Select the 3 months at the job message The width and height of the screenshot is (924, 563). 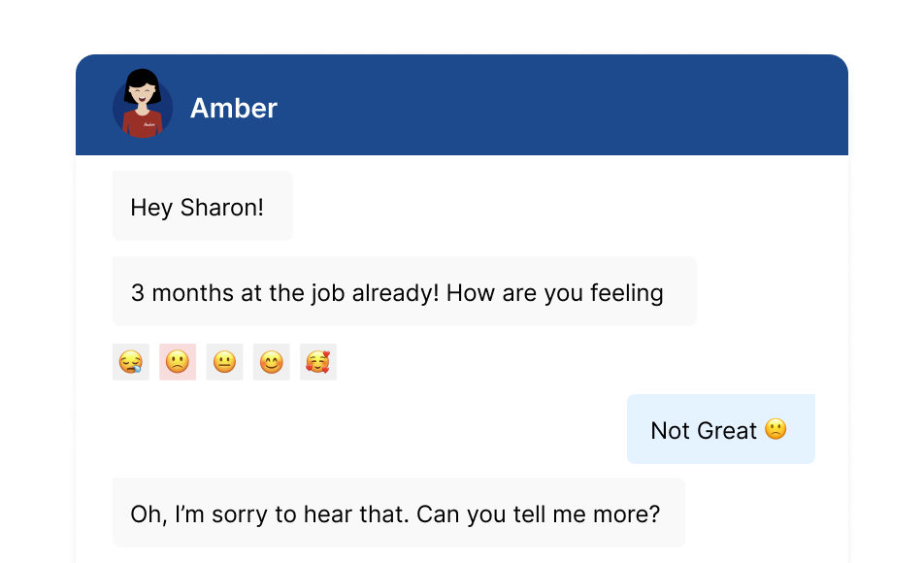pos(404,291)
